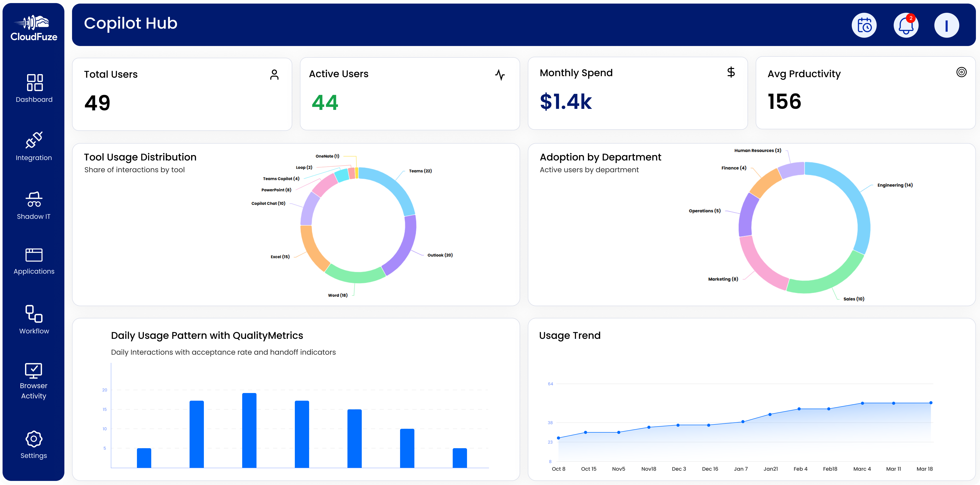Click the CloudFuze logo
The width and height of the screenshot is (980, 485).
33,26
